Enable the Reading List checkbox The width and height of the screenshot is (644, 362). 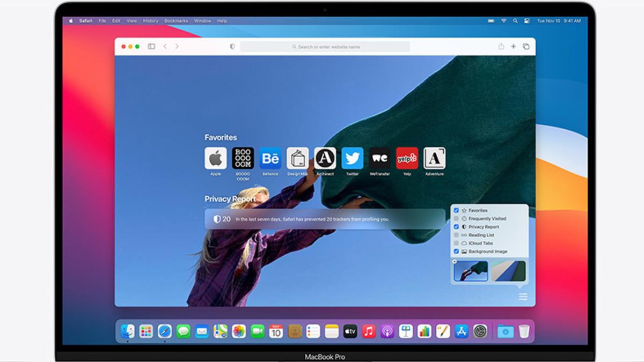tap(456, 235)
